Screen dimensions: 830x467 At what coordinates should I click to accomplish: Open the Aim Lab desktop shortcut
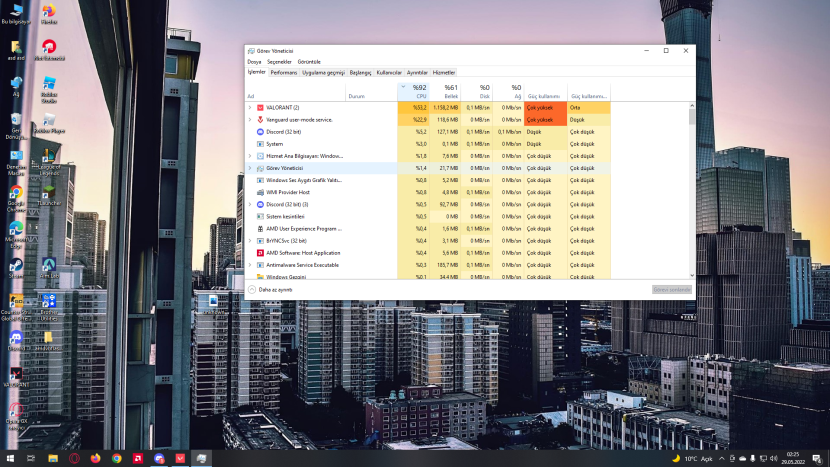(x=49, y=268)
